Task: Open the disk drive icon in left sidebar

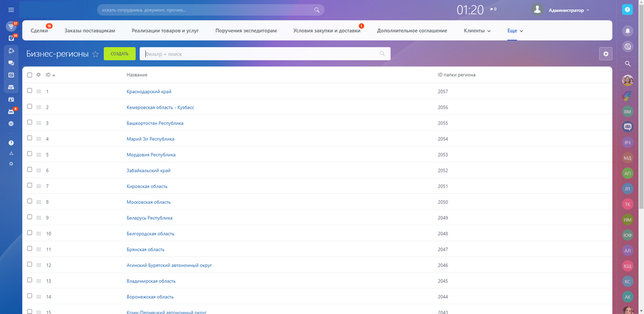Action: tap(11, 87)
